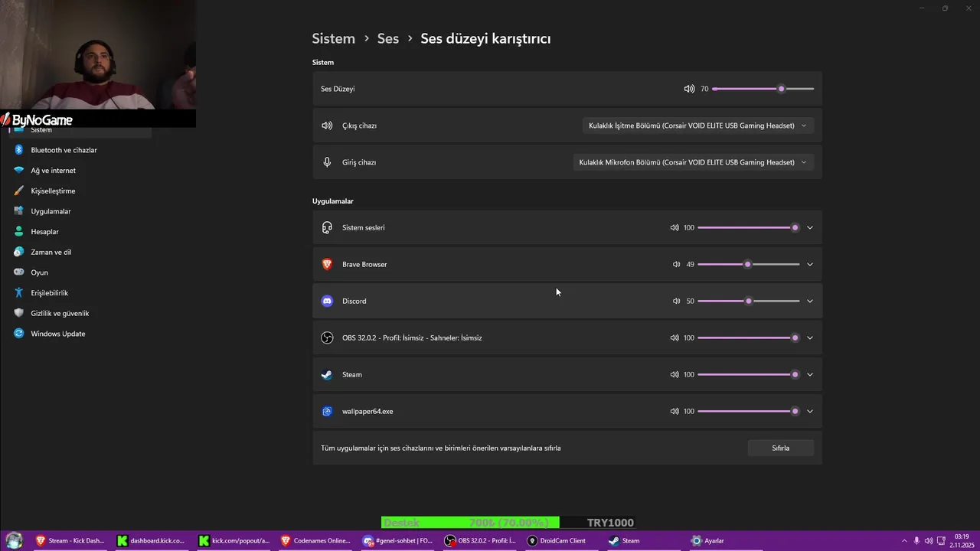
Task: Mute the system master volume speaker icon
Action: 689,89
